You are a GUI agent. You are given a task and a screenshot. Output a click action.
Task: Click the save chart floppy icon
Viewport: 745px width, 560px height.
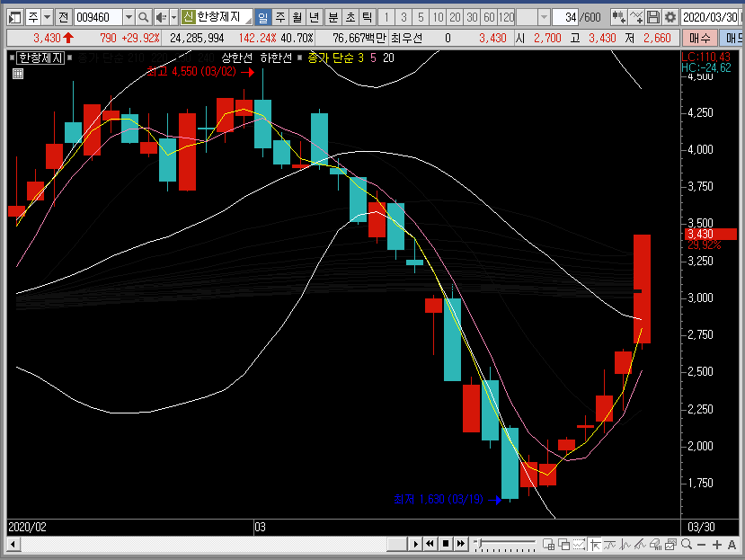point(653,18)
